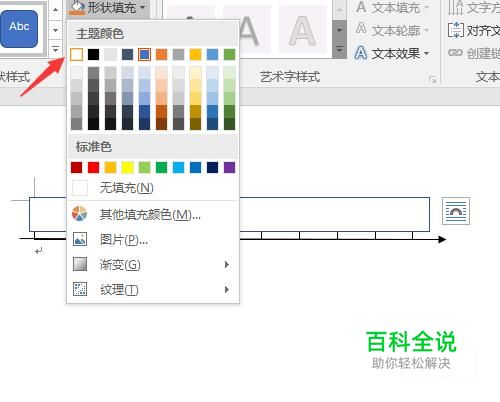This screenshot has height=402, width=500.
Task: Choose yellow standard color
Action: click(x=128, y=167)
